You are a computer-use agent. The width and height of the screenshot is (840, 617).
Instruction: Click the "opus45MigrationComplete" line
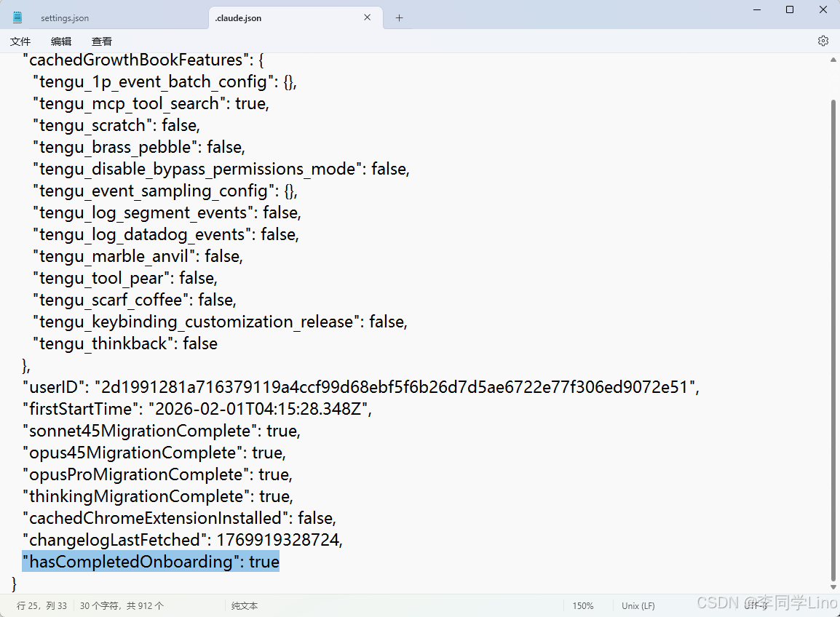point(154,453)
